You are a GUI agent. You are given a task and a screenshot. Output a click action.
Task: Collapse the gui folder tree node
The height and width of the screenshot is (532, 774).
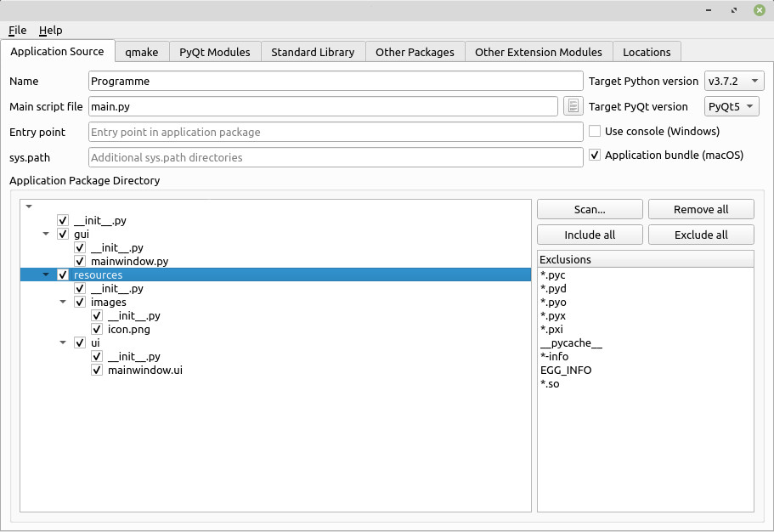(46, 234)
